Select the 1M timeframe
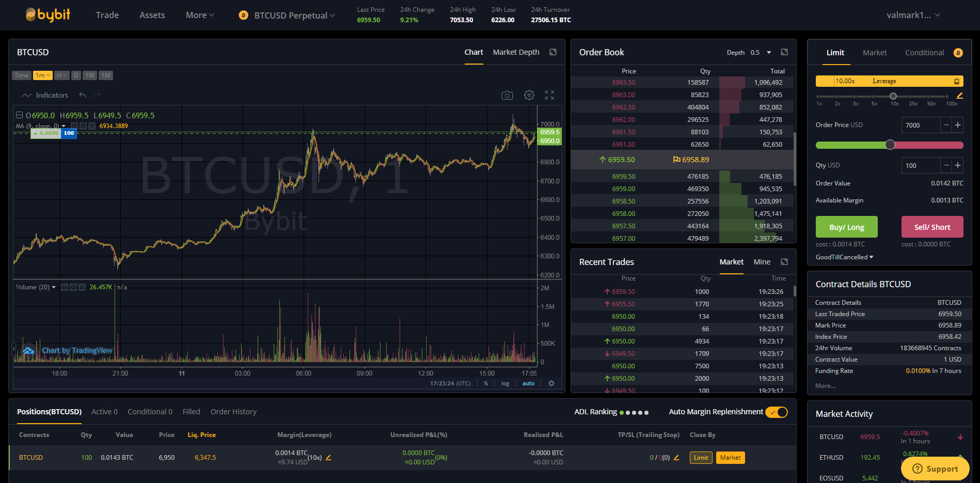This screenshot has width=980, height=483. pos(106,75)
